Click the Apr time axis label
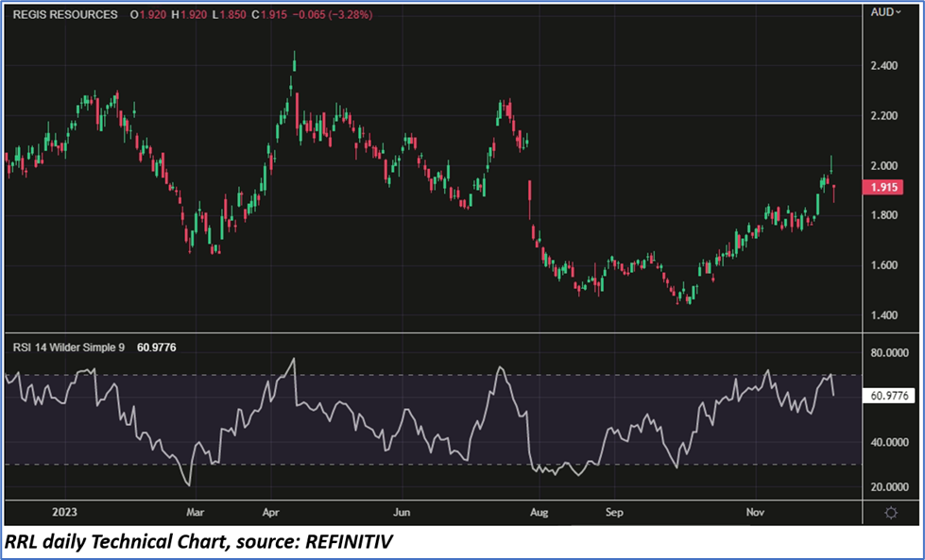Screen dimensions: 925x560 pos(271,512)
